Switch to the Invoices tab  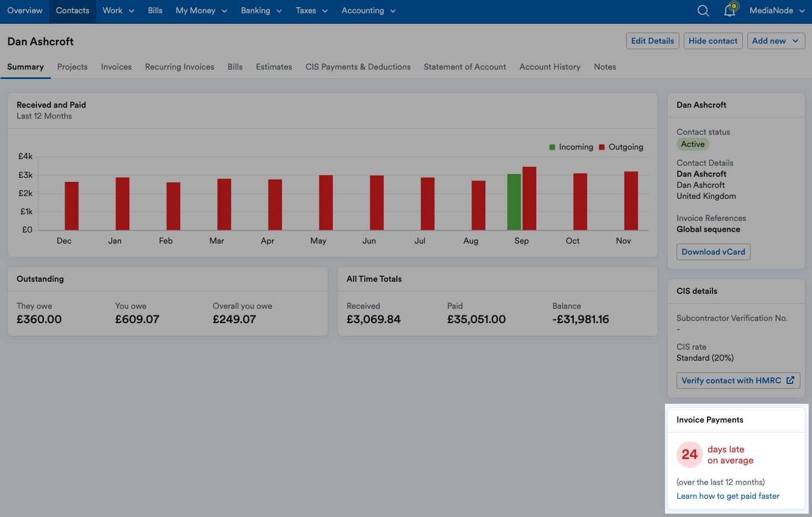point(116,67)
